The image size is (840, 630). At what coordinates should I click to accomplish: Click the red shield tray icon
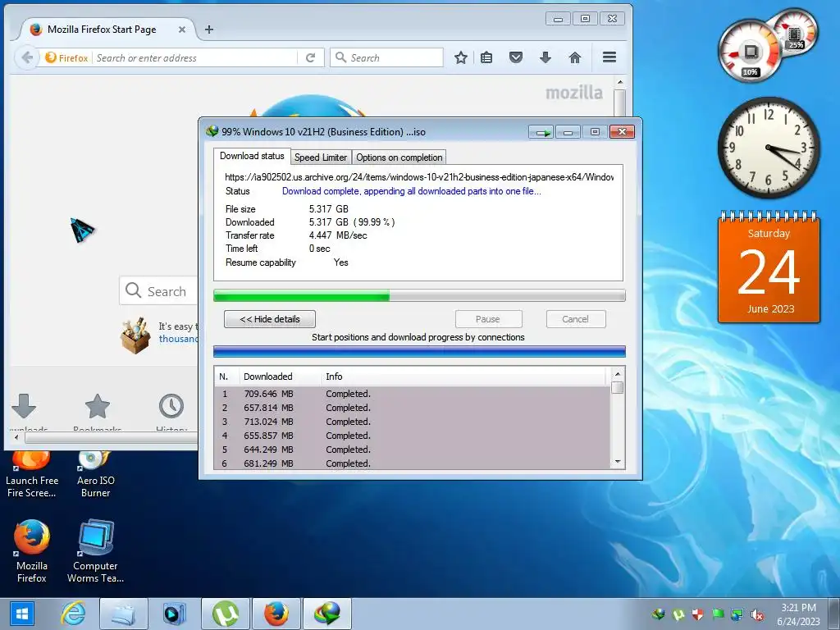pos(697,614)
